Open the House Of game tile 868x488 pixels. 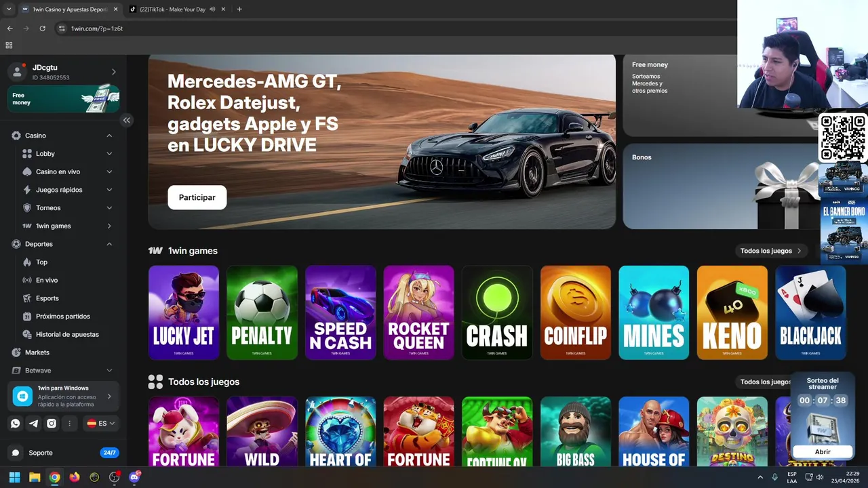(654, 432)
